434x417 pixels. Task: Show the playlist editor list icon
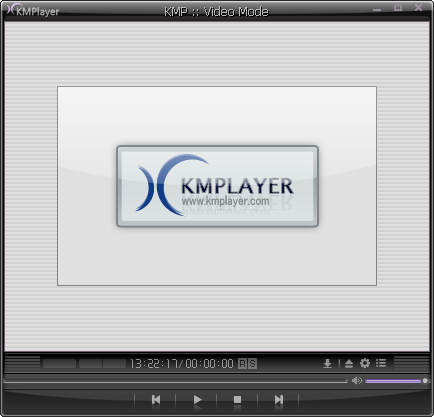point(381,363)
